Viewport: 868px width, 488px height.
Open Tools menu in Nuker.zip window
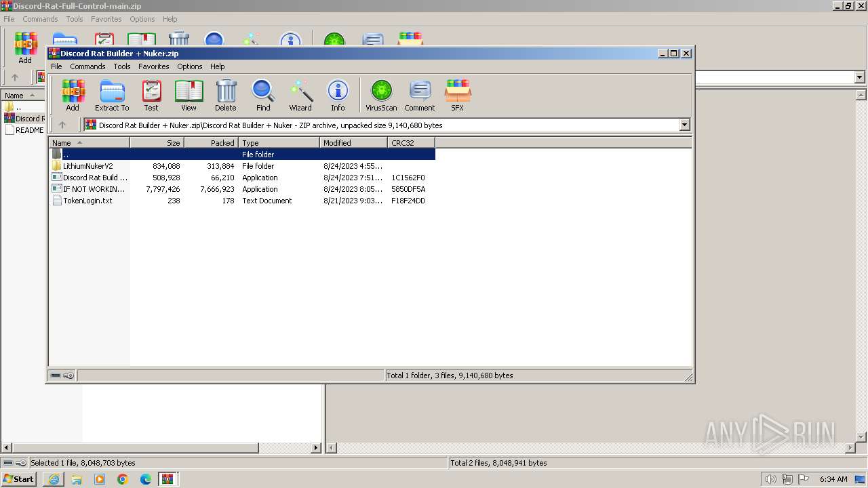[122, 66]
